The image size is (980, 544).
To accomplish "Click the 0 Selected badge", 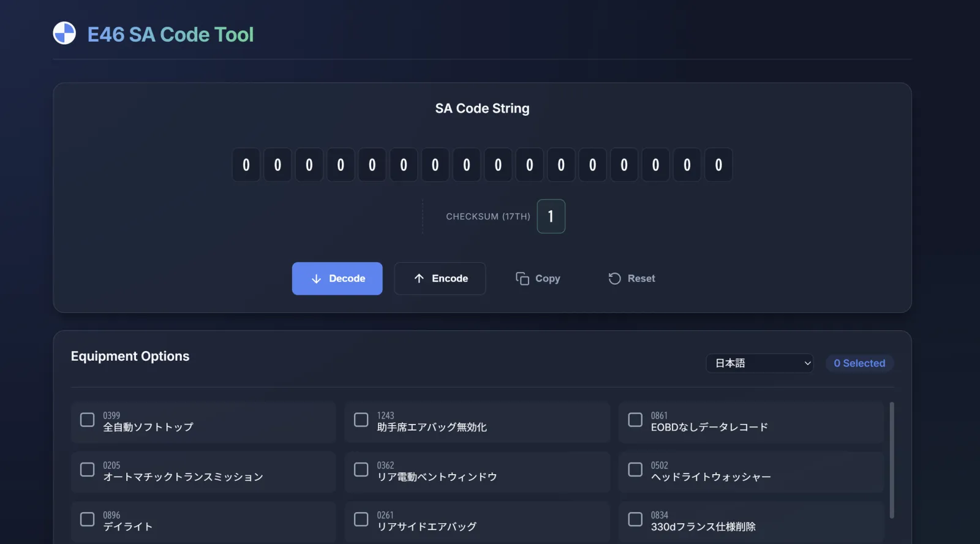I will coord(859,363).
